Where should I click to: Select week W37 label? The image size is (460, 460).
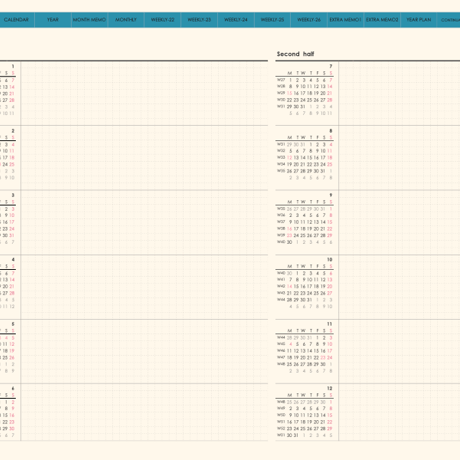click(x=281, y=222)
